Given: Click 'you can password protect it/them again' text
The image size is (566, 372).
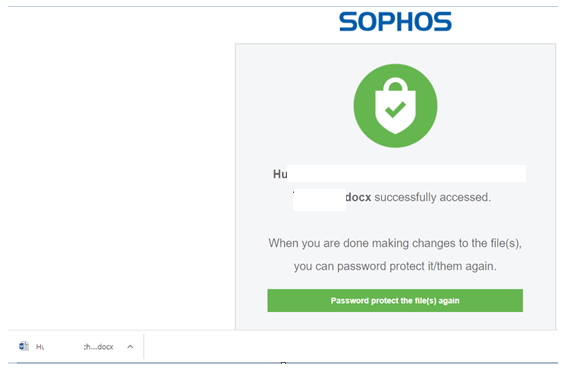Looking at the screenshot, I should (395, 266).
